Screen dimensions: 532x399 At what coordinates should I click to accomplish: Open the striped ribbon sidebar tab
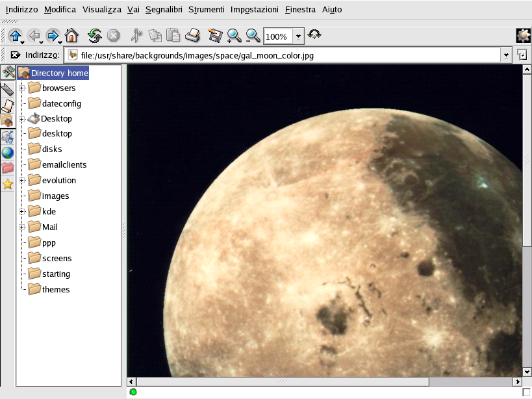pyautogui.click(x=7, y=90)
